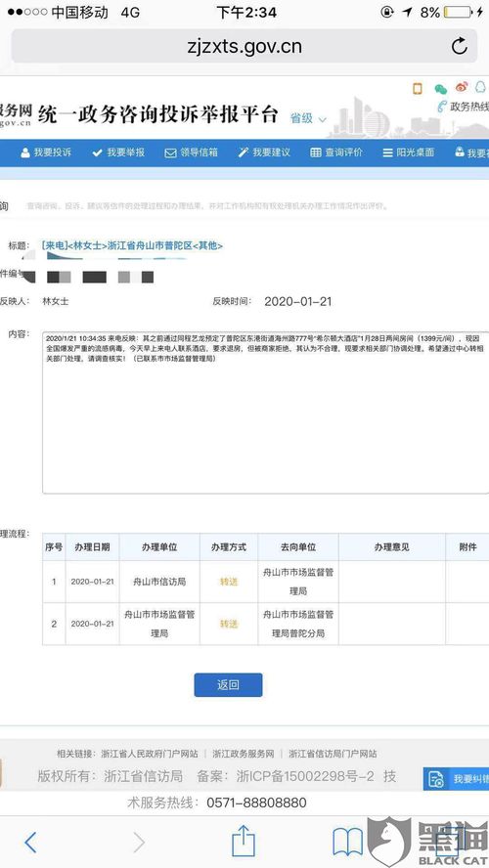The height and width of the screenshot is (868, 489).
Task: Tap the Safari forward arrow
Action: pos(139,843)
